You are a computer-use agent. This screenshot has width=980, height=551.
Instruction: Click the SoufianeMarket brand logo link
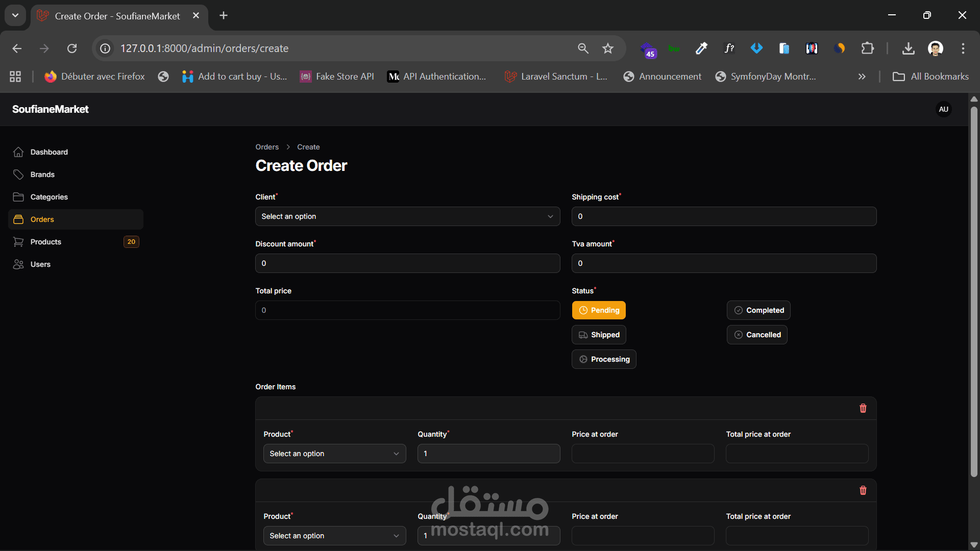pos(51,109)
